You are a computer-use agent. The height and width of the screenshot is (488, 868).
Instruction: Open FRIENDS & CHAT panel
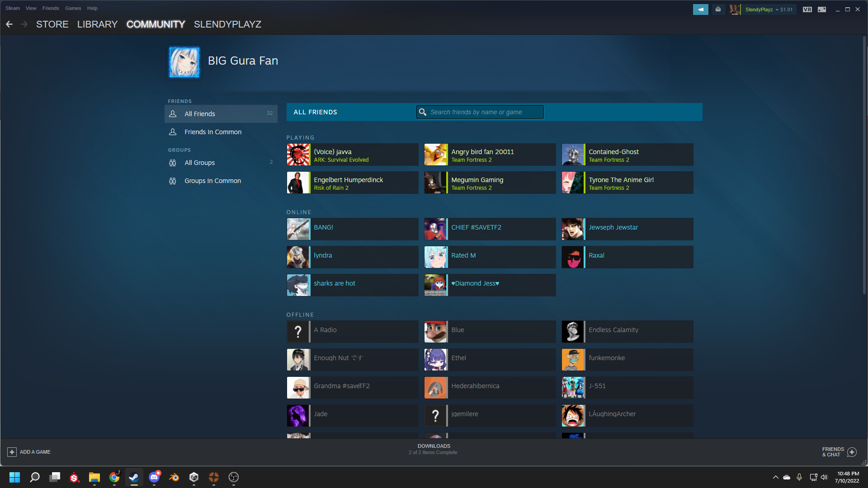pyautogui.click(x=839, y=452)
